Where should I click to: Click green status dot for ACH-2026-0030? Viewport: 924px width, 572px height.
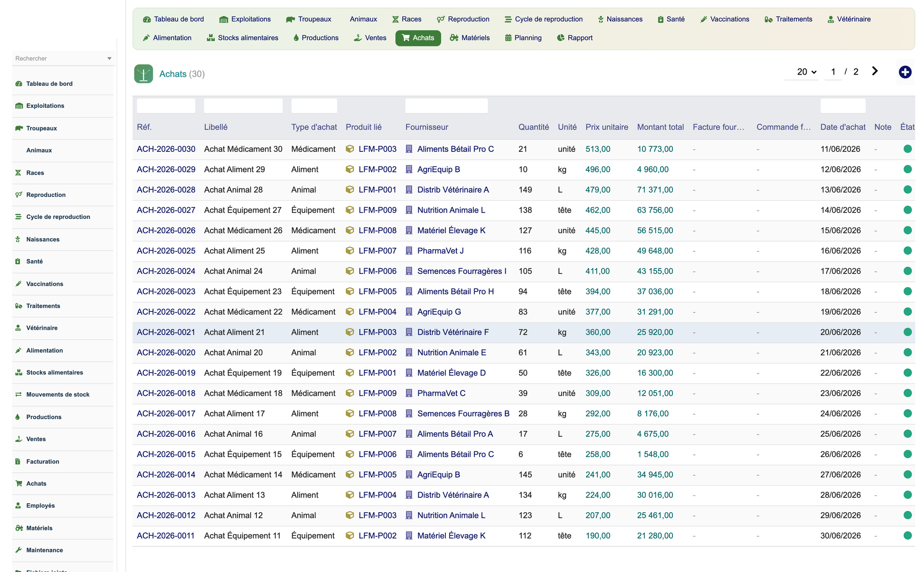[907, 149]
